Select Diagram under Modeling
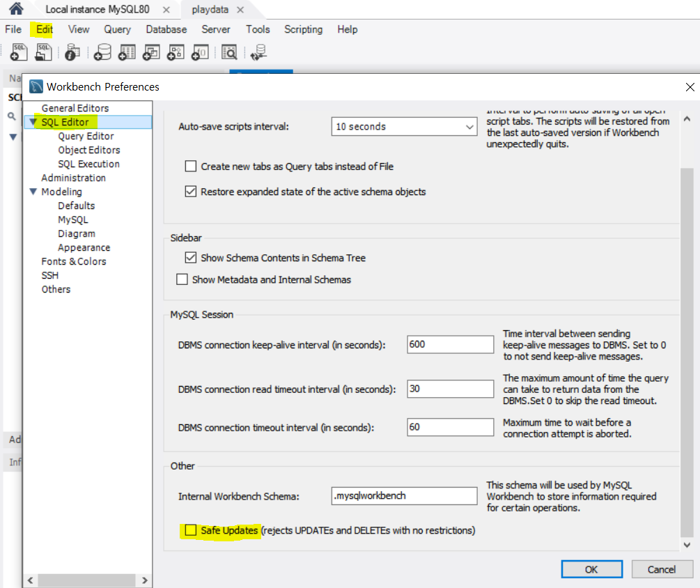The image size is (700, 588). click(77, 233)
